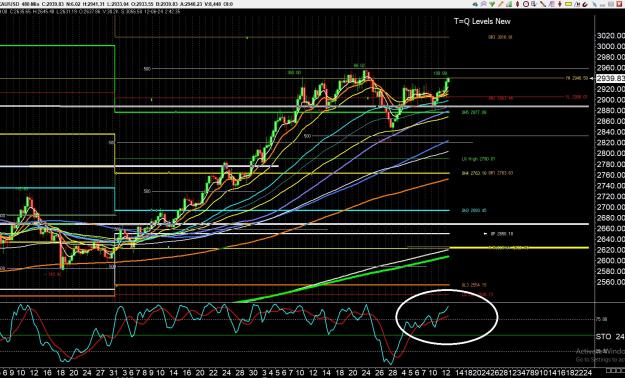
Task: Select the yellow pencil drawing tool
Action: click(501, 4)
